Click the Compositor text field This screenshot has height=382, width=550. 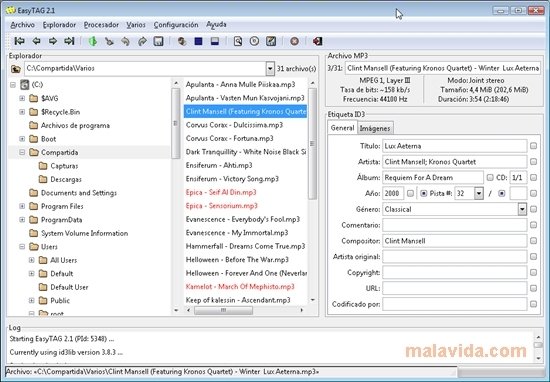(x=455, y=241)
